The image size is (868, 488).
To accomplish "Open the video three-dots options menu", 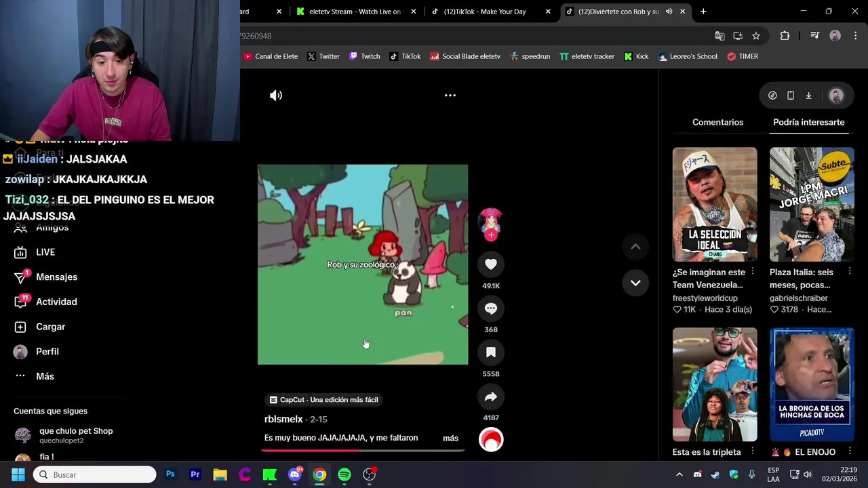I will pos(450,96).
